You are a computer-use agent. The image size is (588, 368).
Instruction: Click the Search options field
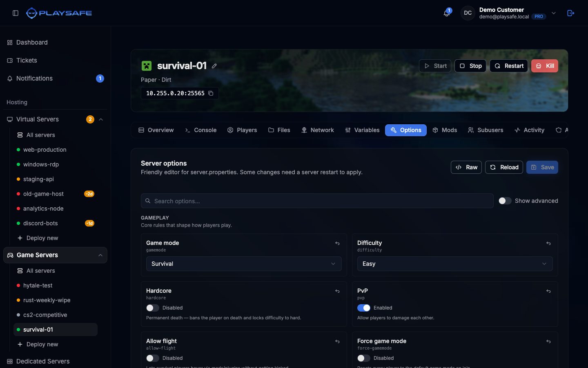point(317,201)
